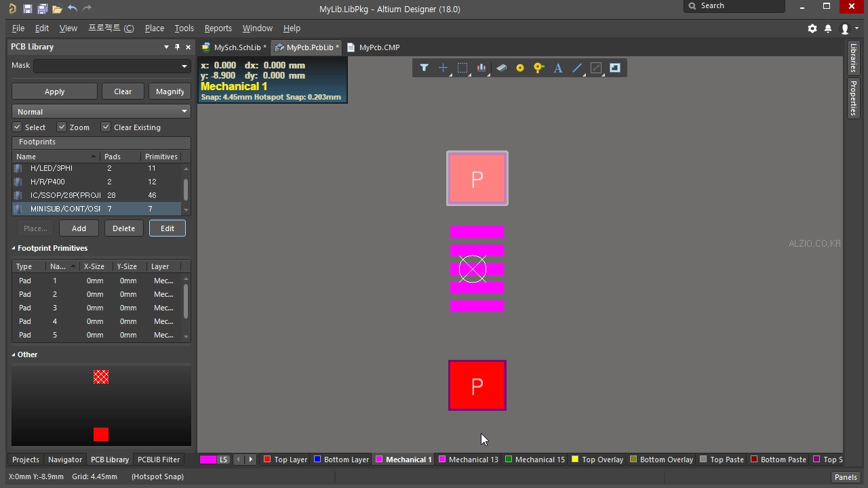Select H/LED/3PHI footprint row
The width and height of the screenshot is (868, 488).
pos(97,168)
